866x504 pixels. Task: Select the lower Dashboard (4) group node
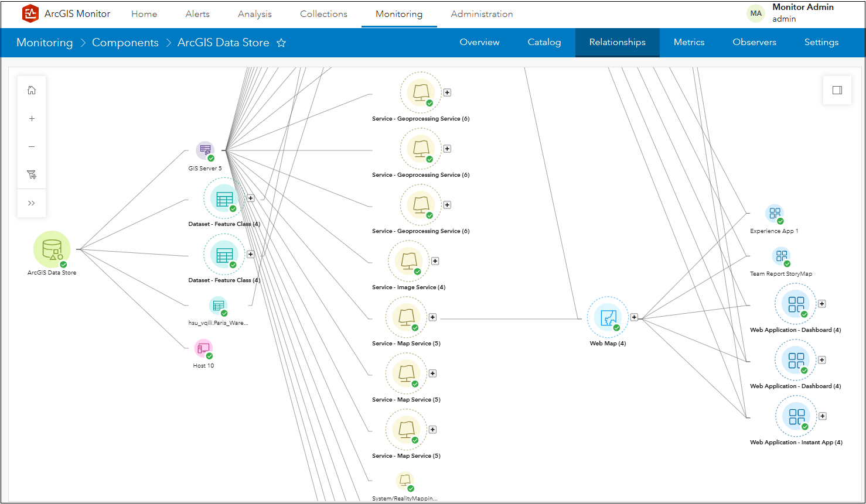[x=796, y=360]
